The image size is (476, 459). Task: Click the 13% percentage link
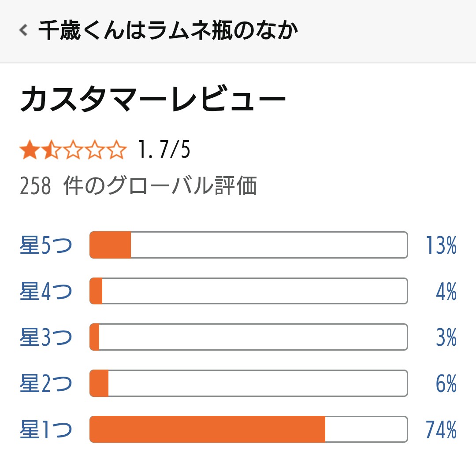pos(441,245)
